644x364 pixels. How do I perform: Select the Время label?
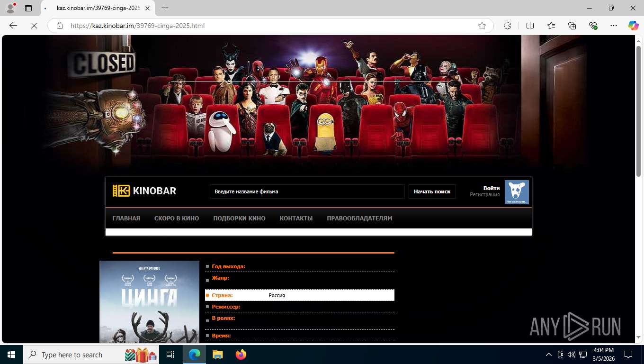pos(221,336)
